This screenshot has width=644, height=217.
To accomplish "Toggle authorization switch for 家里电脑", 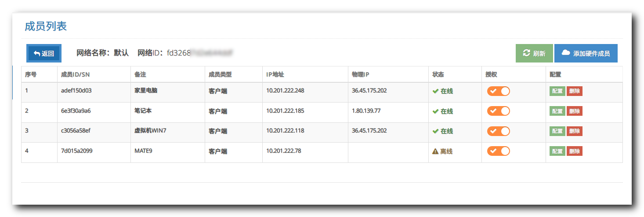I will click(498, 91).
